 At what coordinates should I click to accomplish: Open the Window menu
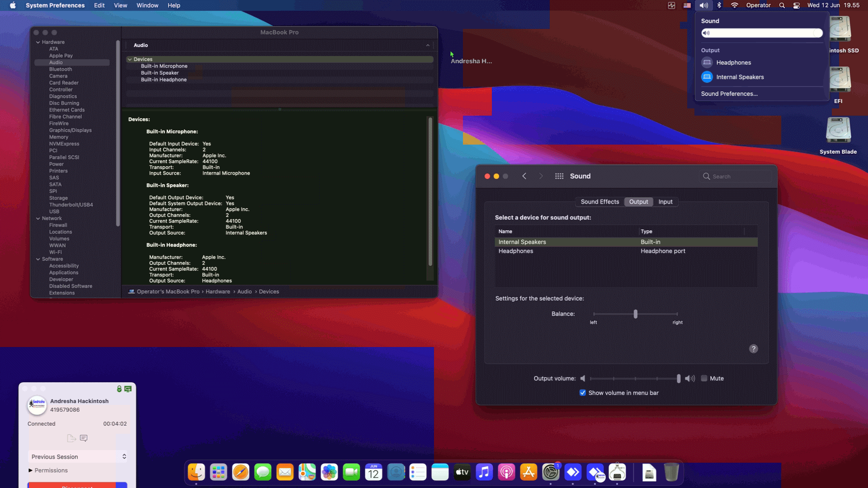[147, 5]
